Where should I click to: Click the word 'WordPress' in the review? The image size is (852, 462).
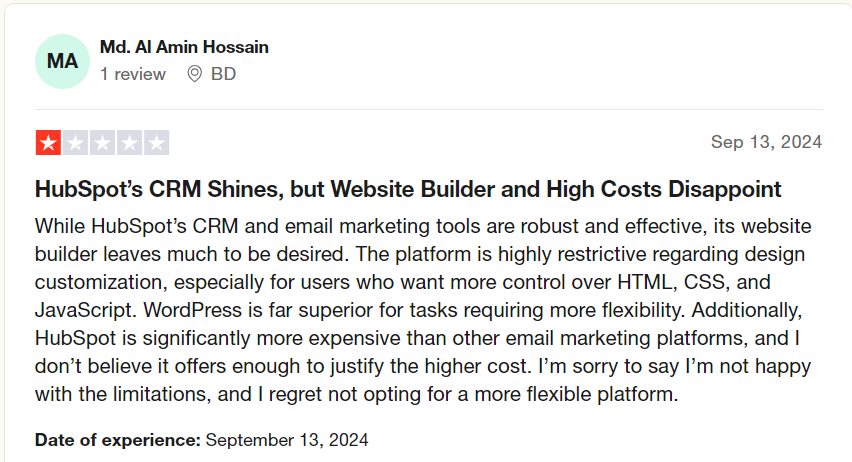[192, 310]
